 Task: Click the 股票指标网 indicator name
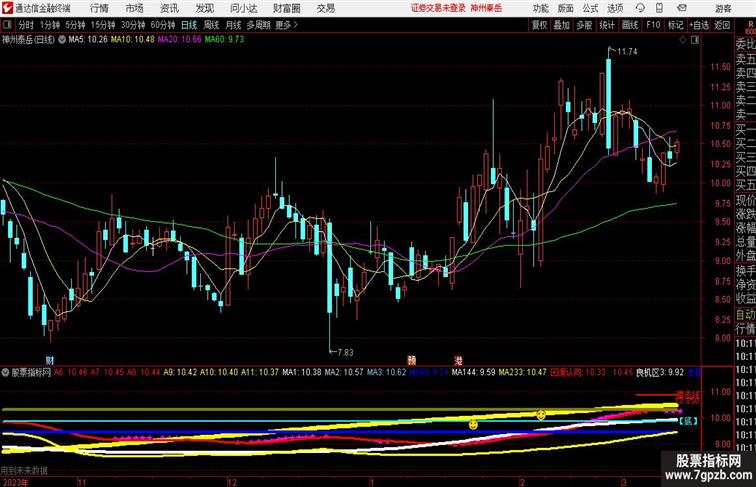(x=31, y=372)
